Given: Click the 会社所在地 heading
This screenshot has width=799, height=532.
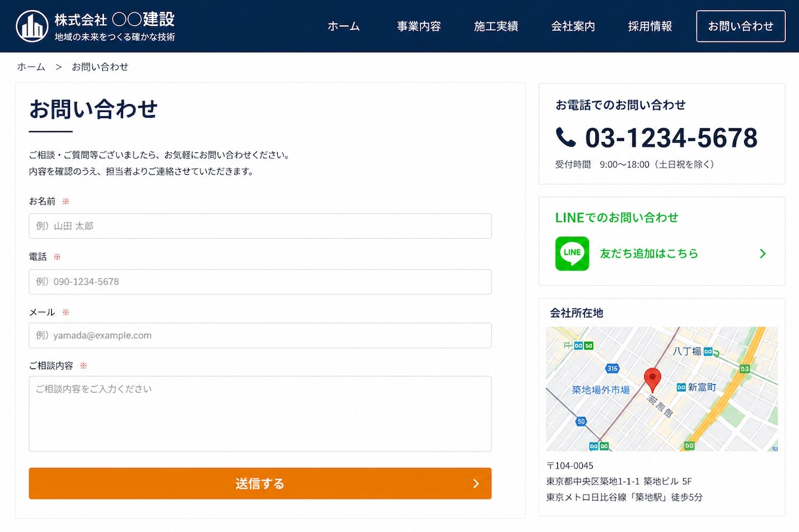Looking at the screenshot, I should click(577, 313).
